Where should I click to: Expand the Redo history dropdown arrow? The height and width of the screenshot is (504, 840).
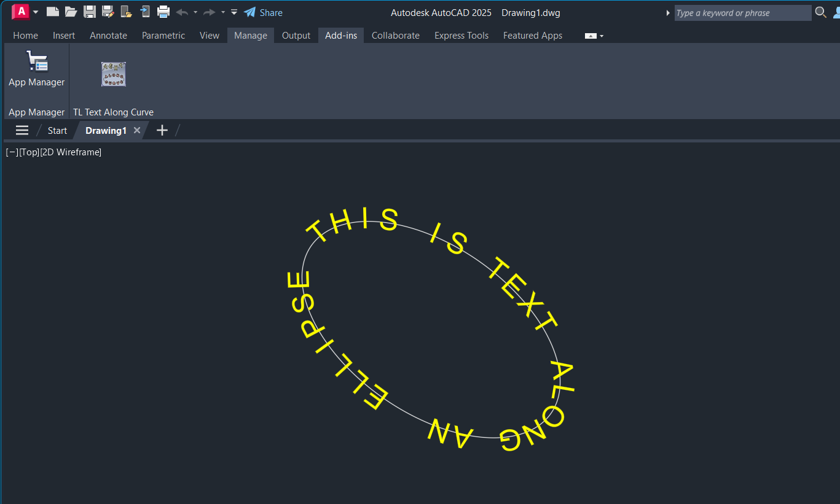coord(223,12)
